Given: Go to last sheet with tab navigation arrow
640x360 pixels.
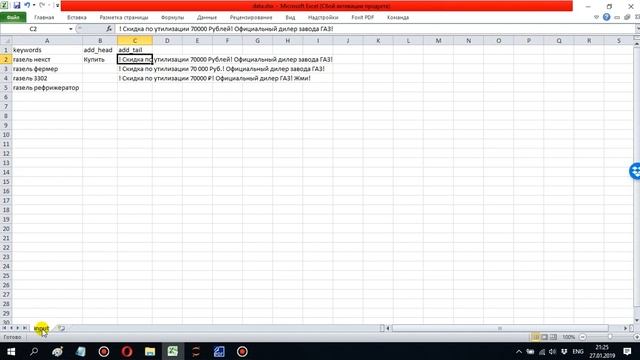Looking at the screenshot, I should [x=25, y=328].
